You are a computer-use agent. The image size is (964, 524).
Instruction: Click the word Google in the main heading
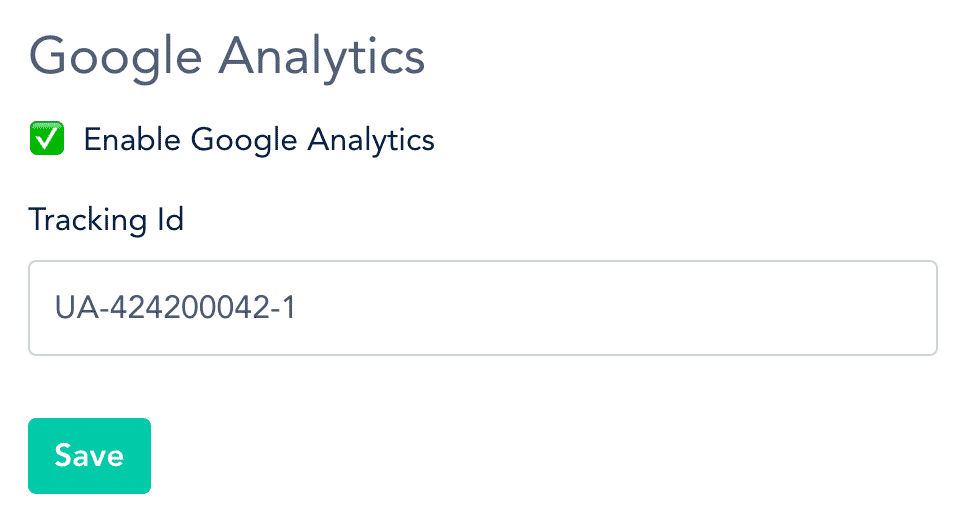tap(116, 57)
